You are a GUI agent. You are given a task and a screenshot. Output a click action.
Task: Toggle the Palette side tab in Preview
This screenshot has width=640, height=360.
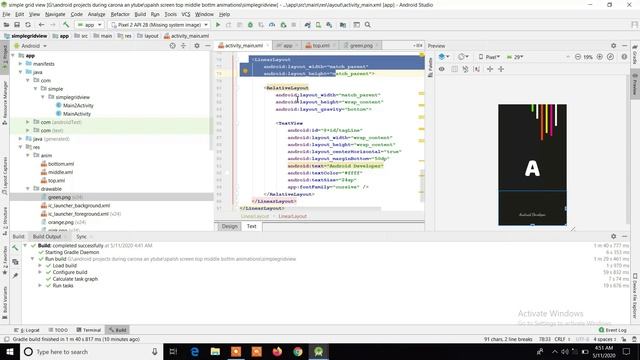pyautogui.click(x=430, y=67)
